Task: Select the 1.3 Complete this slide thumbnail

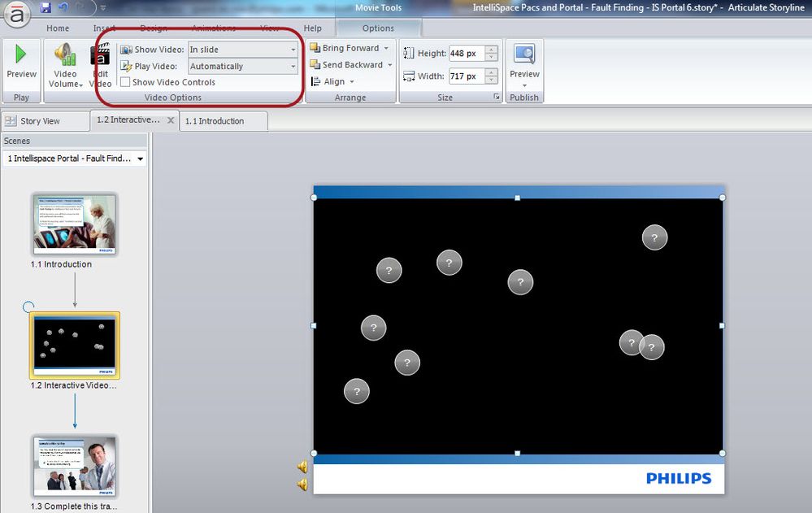Action: (75, 466)
